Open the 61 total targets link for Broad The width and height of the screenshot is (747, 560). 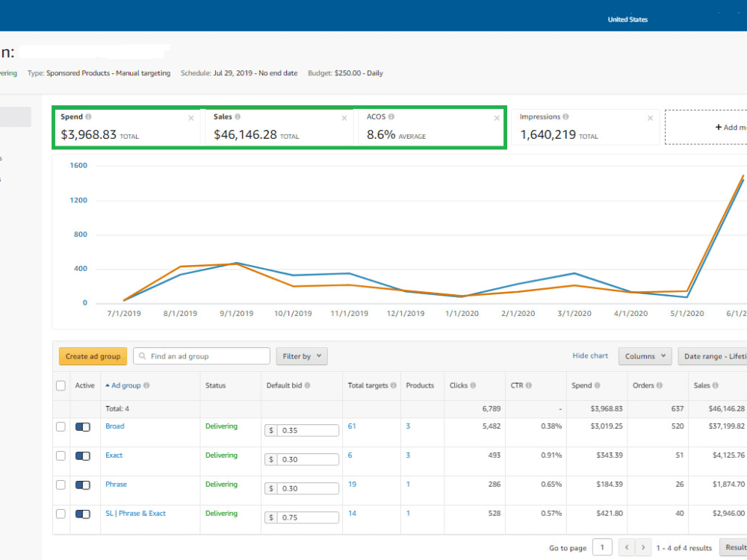coord(352,426)
